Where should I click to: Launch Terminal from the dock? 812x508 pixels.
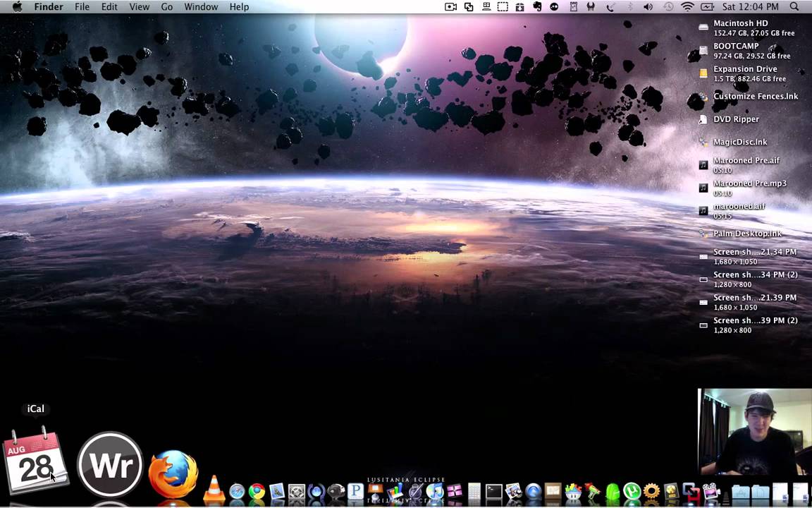(493, 491)
